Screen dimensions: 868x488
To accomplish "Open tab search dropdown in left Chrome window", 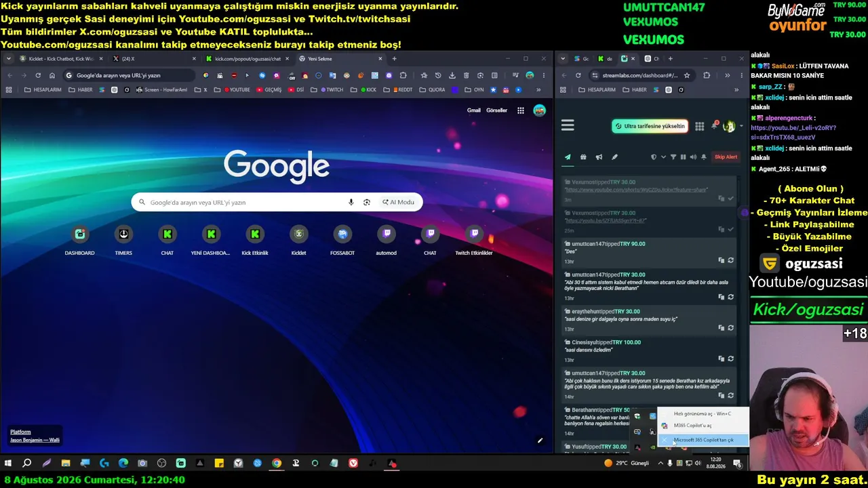I will (x=9, y=59).
